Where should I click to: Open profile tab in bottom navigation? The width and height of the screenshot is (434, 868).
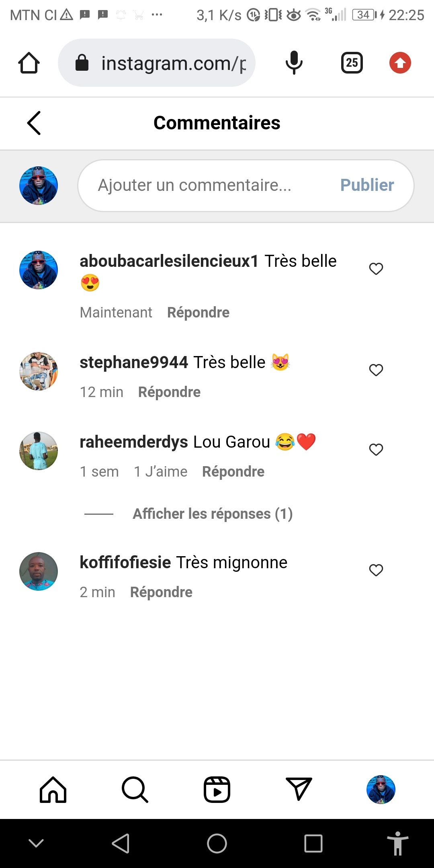click(x=381, y=790)
